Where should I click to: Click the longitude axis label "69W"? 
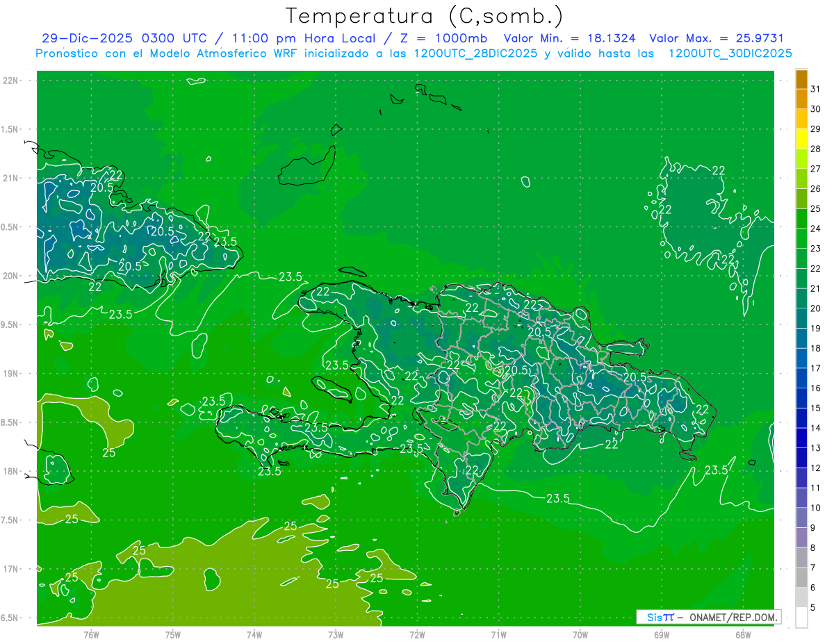point(662,634)
